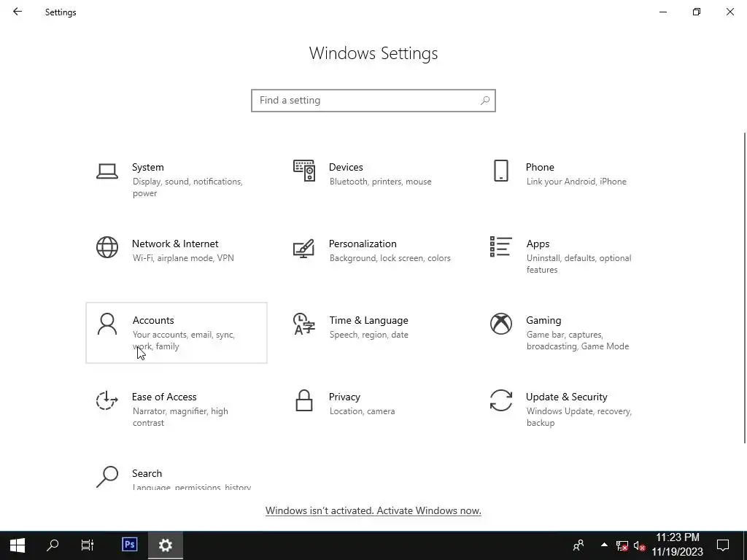
Task: Click the Time & Language heading
Action: [x=368, y=321]
